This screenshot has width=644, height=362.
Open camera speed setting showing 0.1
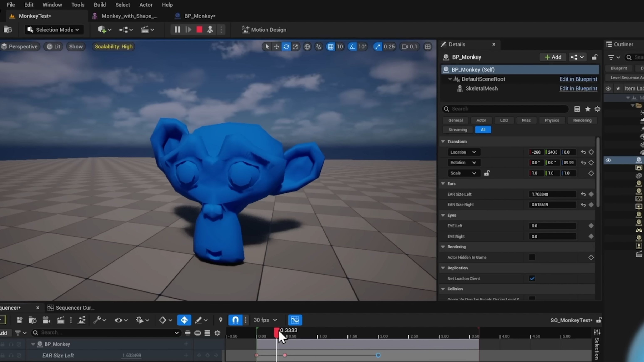coord(409,47)
